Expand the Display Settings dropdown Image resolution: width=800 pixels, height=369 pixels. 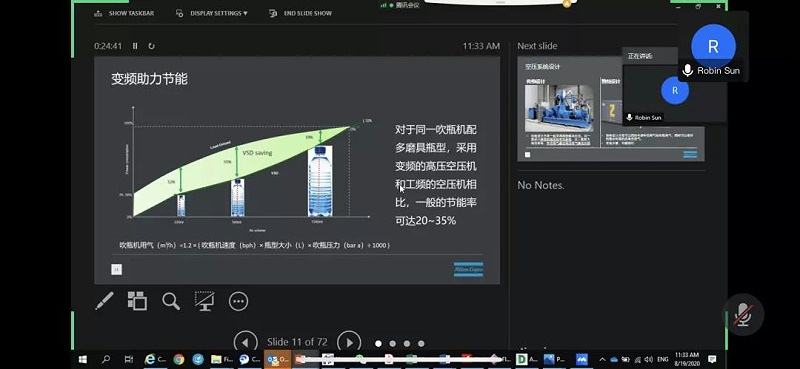point(212,13)
